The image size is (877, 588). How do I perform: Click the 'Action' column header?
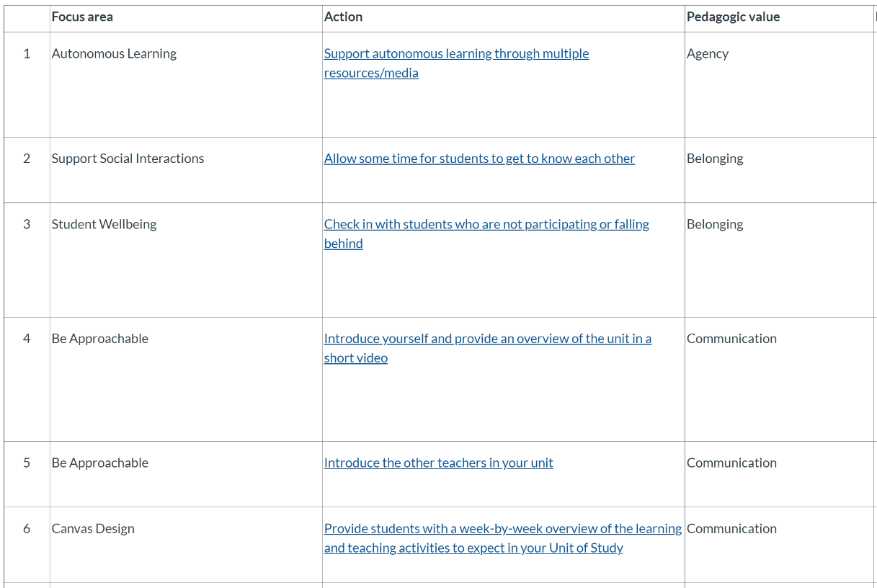[343, 17]
